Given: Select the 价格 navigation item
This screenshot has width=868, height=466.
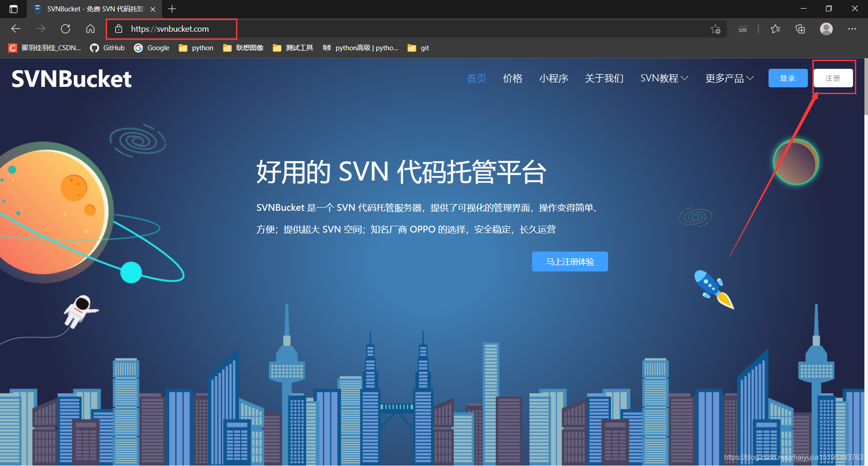Looking at the screenshot, I should [x=512, y=78].
